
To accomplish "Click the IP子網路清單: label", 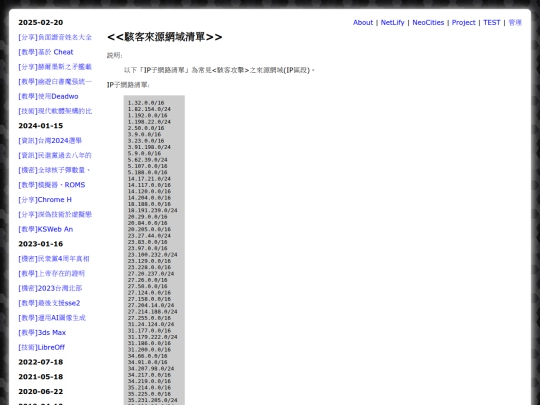I will click(x=128, y=85).
